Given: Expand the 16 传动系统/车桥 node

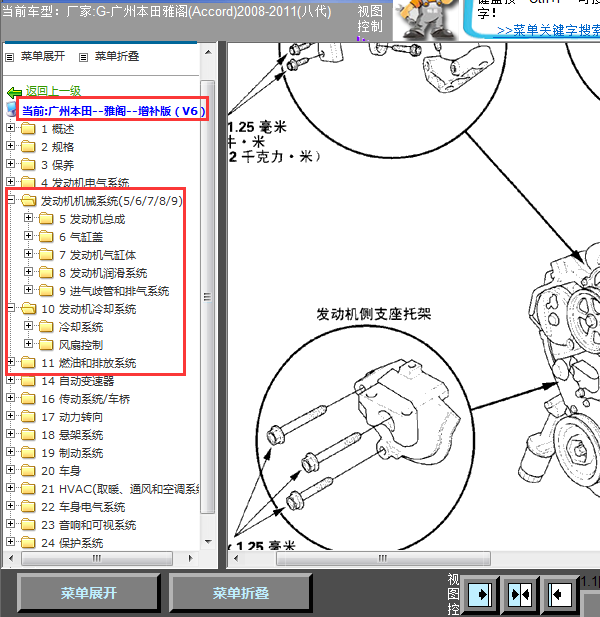Looking at the screenshot, I should tap(11, 398).
